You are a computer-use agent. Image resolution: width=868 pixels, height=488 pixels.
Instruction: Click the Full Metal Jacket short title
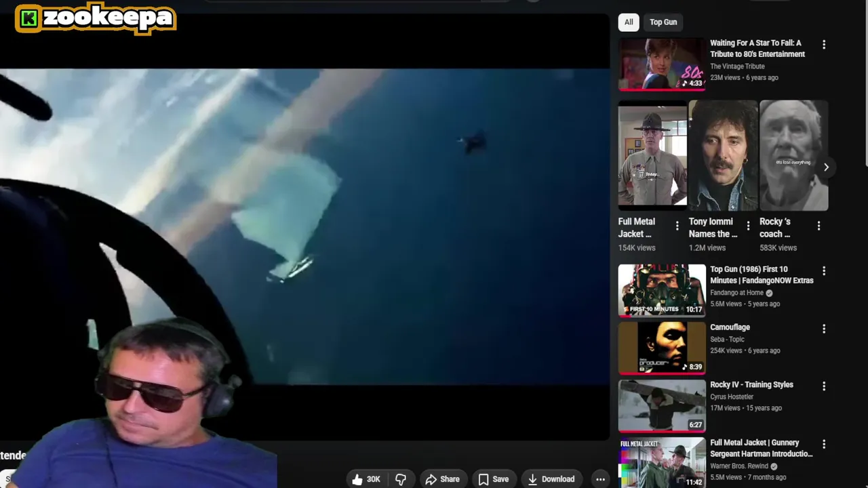(x=637, y=228)
